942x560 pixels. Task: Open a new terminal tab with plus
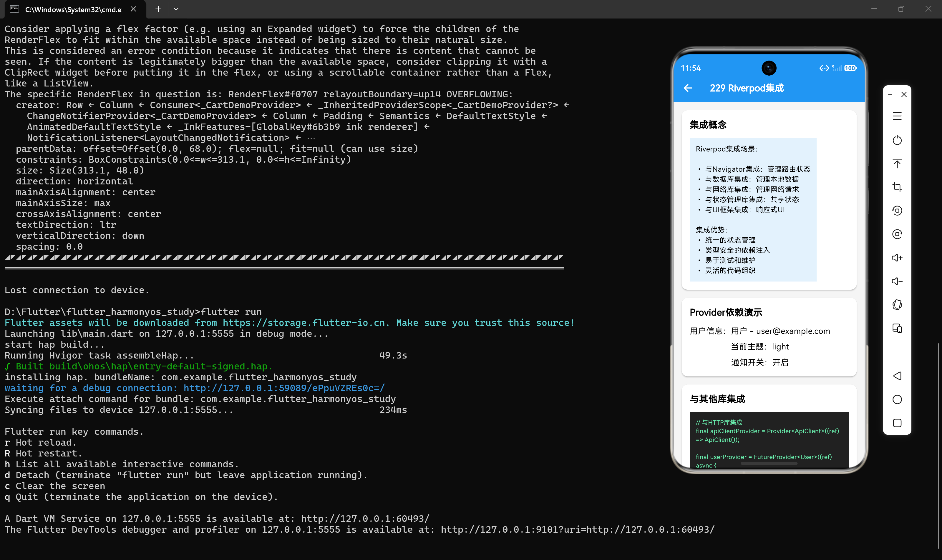(158, 9)
